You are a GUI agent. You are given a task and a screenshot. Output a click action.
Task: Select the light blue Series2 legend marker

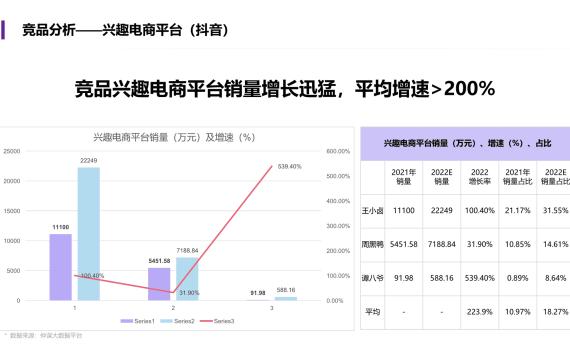[166, 321]
